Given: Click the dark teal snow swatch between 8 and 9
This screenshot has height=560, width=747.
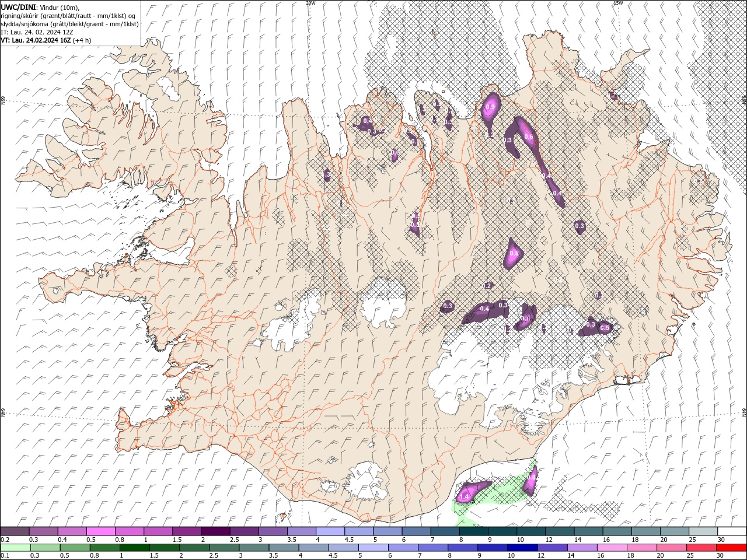Looking at the screenshot, I should click(473, 531).
